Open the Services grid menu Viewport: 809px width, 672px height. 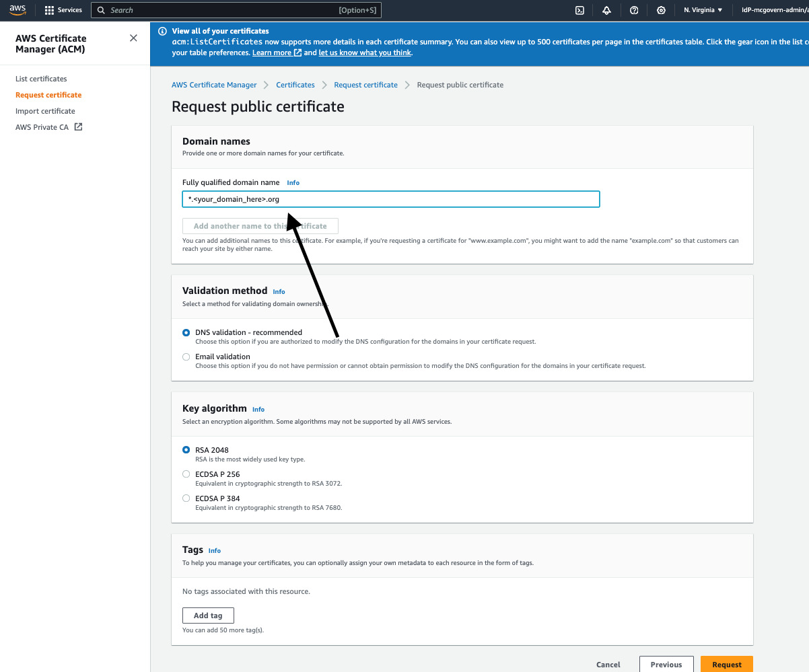pyautogui.click(x=63, y=10)
